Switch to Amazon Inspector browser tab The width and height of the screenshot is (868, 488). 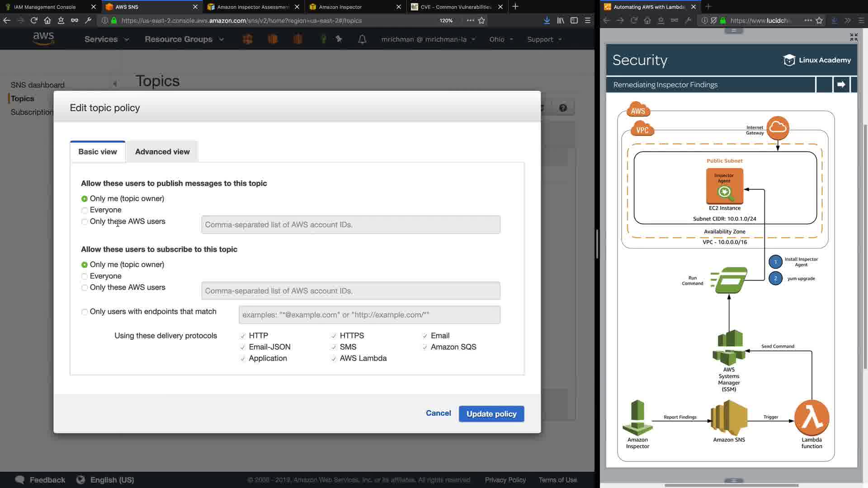(x=340, y=7)
